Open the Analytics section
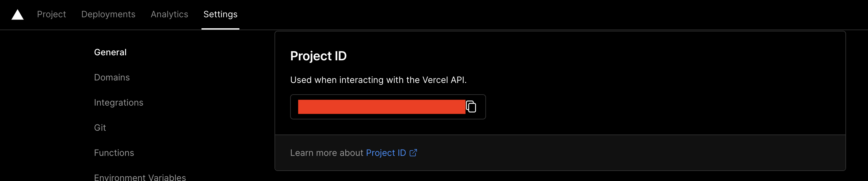Viewport: 868px width, 181px height. click(x=170, y=14)
